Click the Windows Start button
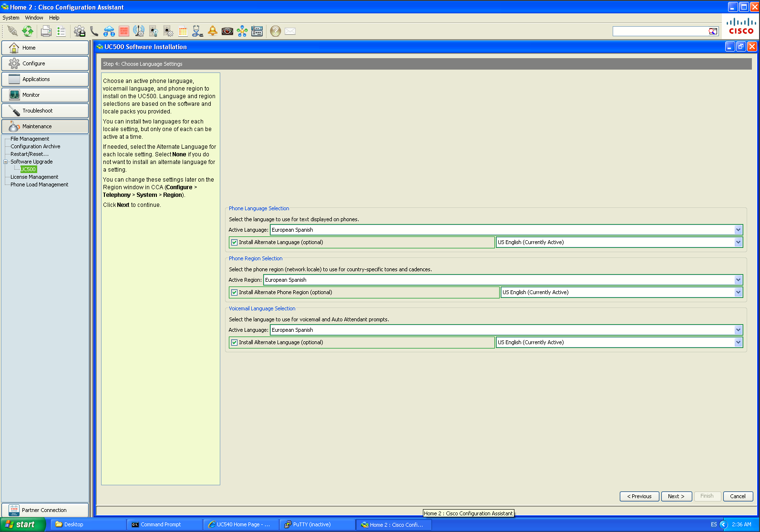Image resolution: width=760 pixels, height=532 pixels. point(23,524)
